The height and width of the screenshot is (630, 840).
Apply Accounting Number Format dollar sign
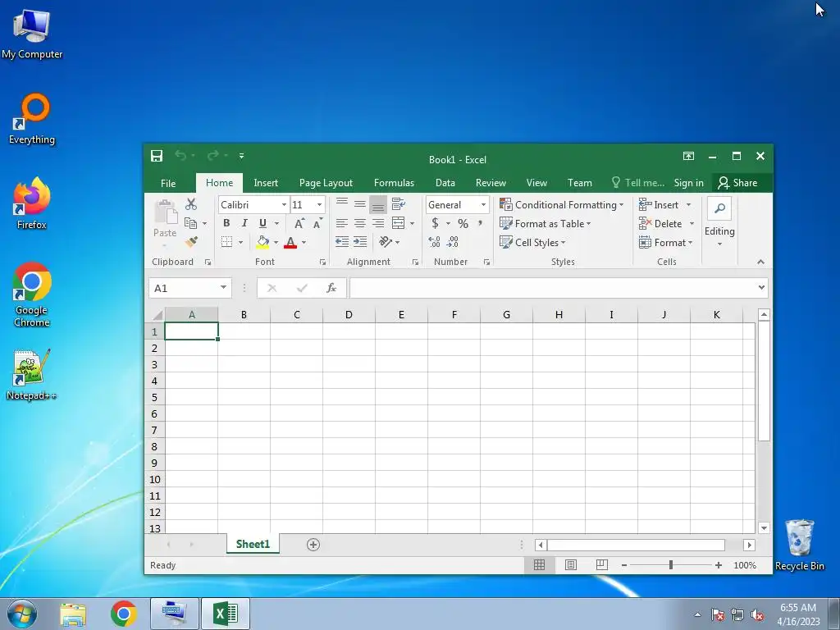435,223
